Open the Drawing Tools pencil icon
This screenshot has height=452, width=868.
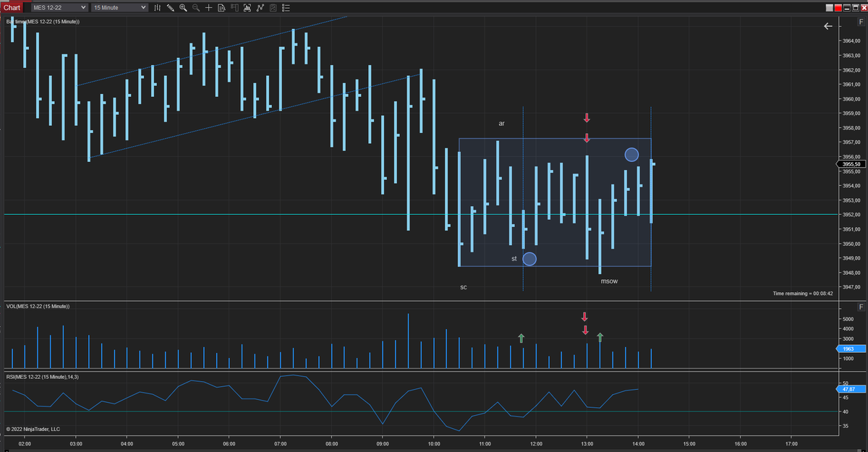tap(171, 8)
